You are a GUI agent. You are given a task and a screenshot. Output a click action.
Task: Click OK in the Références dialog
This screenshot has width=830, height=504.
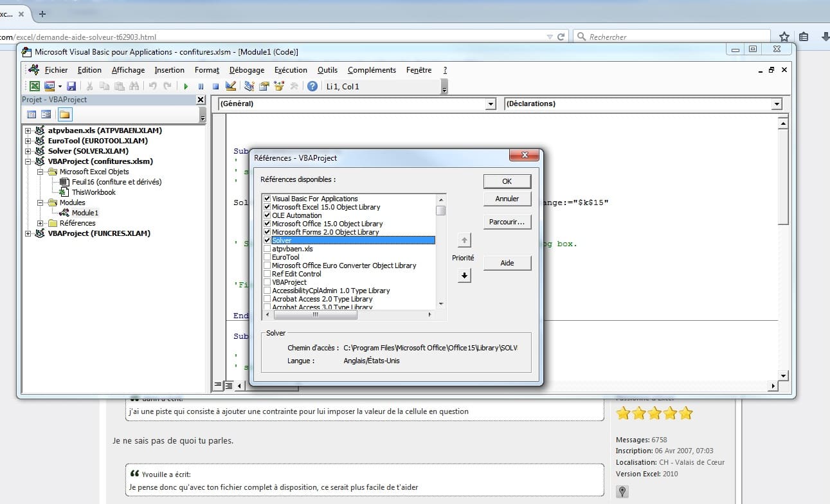click(x=507, y=181)
